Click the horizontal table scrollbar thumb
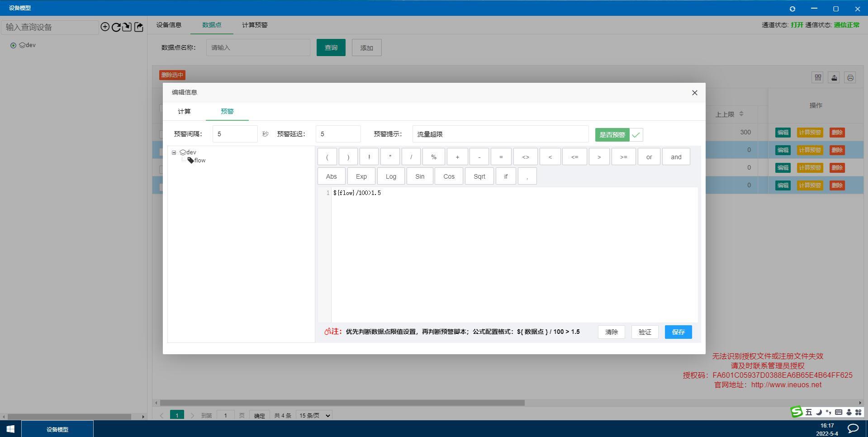Screen dimensions: 868x437 click(342, 403)
